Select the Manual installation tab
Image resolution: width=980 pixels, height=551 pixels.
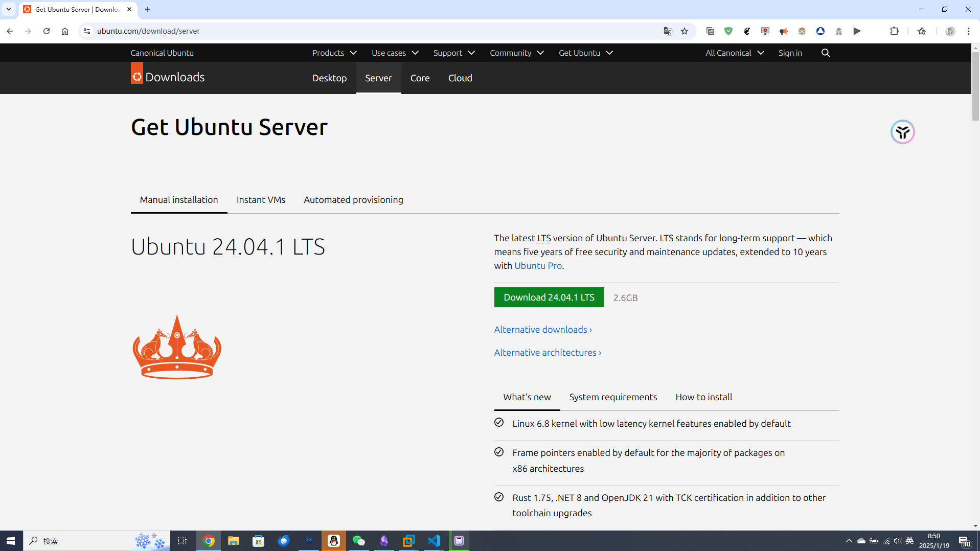(179, 199)
